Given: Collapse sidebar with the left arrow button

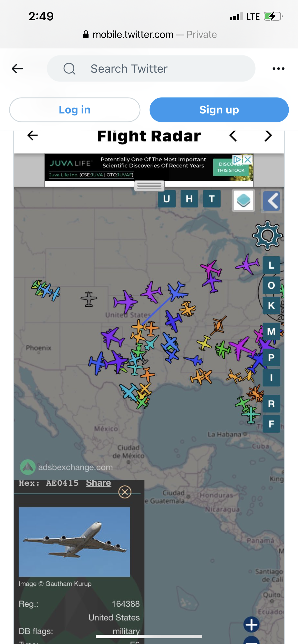Looking at the screenshot, I should click(x=271, y=201).
